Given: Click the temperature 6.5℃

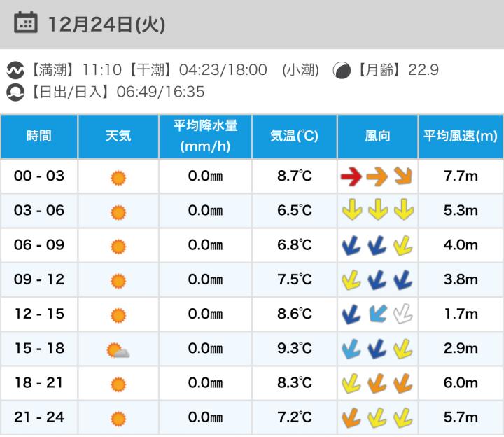Looking at the screenshot, I should pyautogui.click(x=295, y=211).
